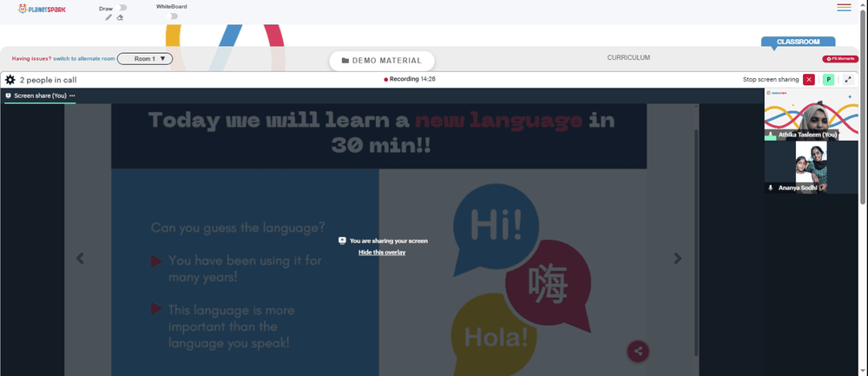868x376 pixels.
Task: Go to next slide arrow
Action: [678, 258]
